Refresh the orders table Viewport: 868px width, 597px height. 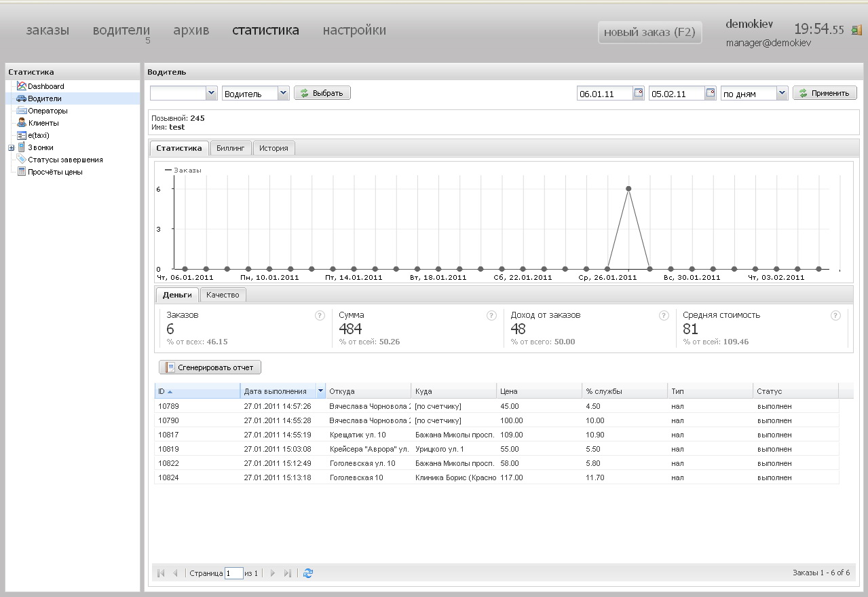point(308,573)
